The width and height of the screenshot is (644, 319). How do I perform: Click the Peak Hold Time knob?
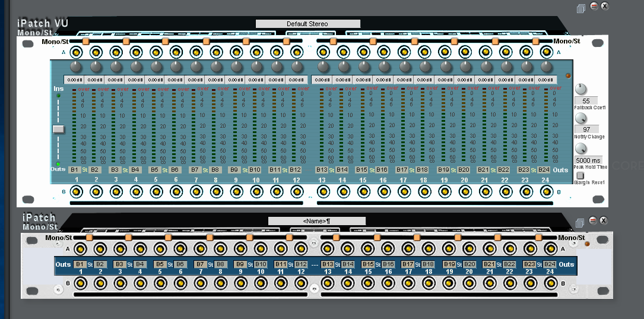click(x=580, y=149)
